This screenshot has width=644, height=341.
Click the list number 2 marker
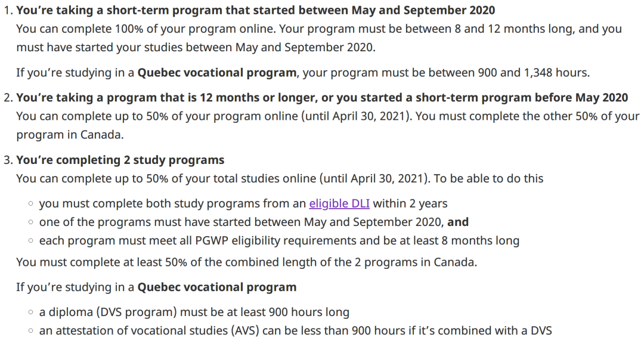pos(7,98)
